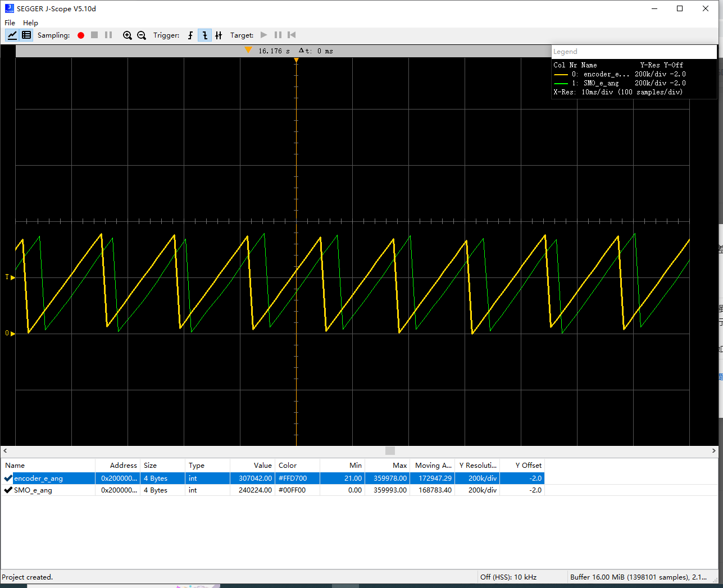Viewport: 723px width, 588px height.
Task: Click horizontal scrollbar thumb
Action: 390,450
